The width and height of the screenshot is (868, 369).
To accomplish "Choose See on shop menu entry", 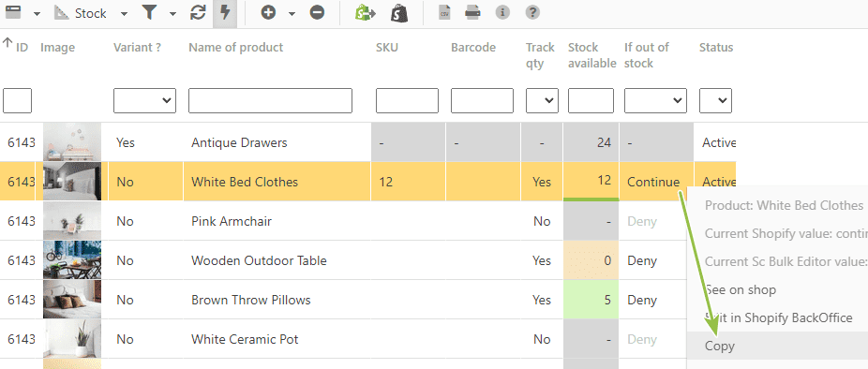I will coord(741,290).
